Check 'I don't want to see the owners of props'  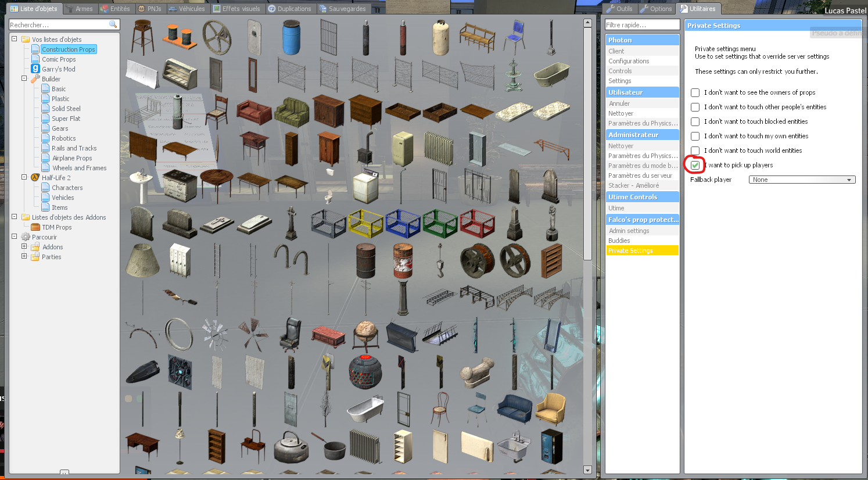coord(695,92)
